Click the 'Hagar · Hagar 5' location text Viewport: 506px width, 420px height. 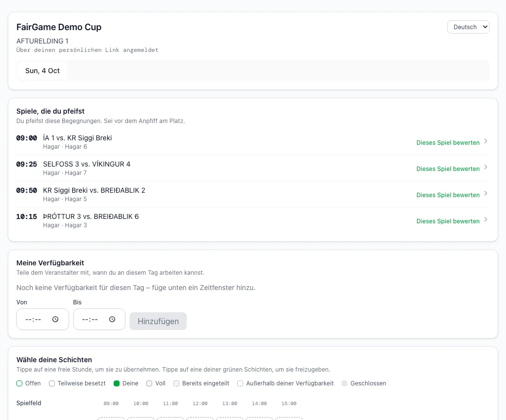[65, 199]
